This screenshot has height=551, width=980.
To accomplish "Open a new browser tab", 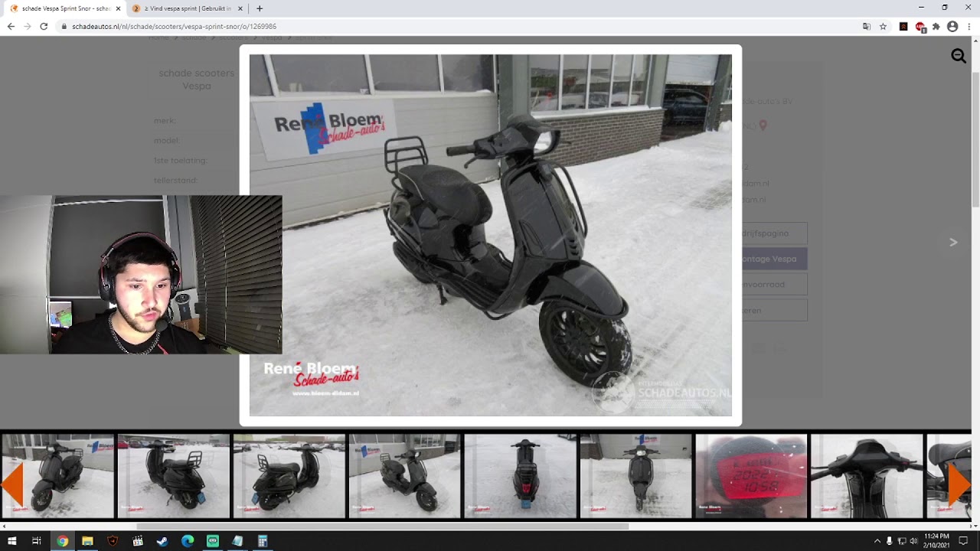I will pyautogui.click(x=260, y=8).
